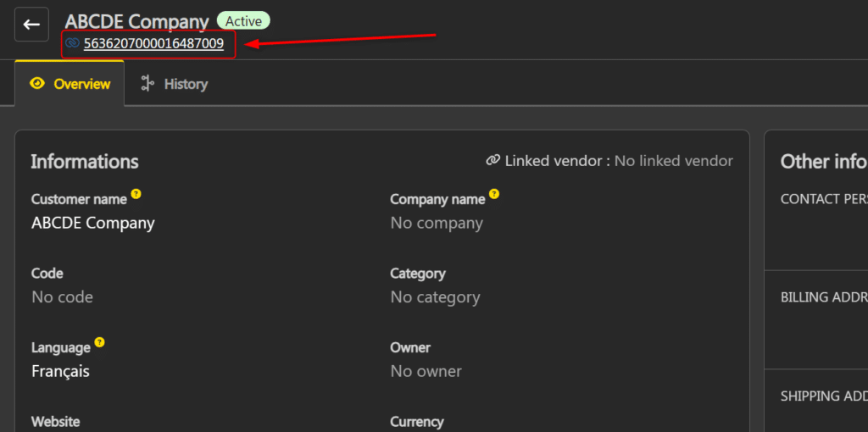This screenshot has height=432, width=868.
Task: Click the "No category" field value
Action: click(x=435, y=297)
